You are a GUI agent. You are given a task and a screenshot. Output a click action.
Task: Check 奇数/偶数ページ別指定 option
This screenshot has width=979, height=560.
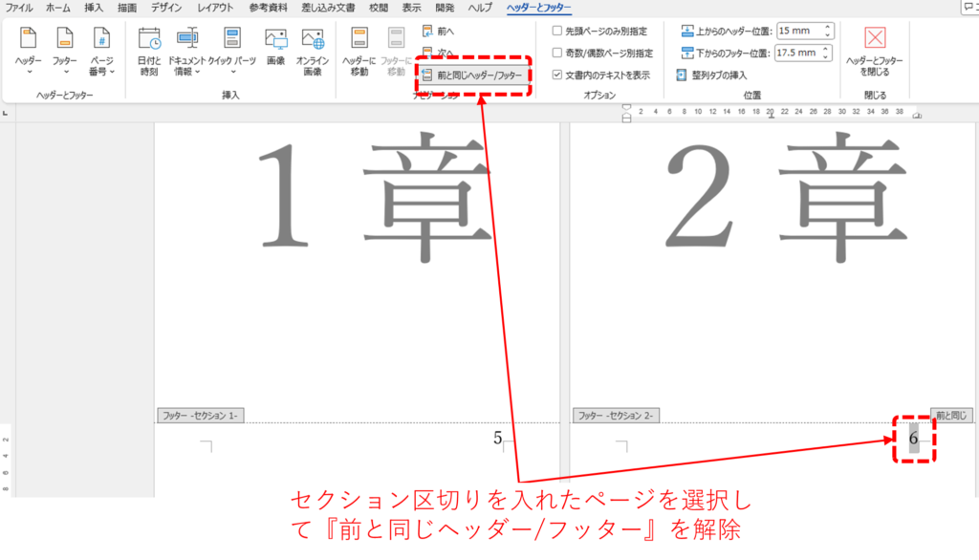coord(557,53)
